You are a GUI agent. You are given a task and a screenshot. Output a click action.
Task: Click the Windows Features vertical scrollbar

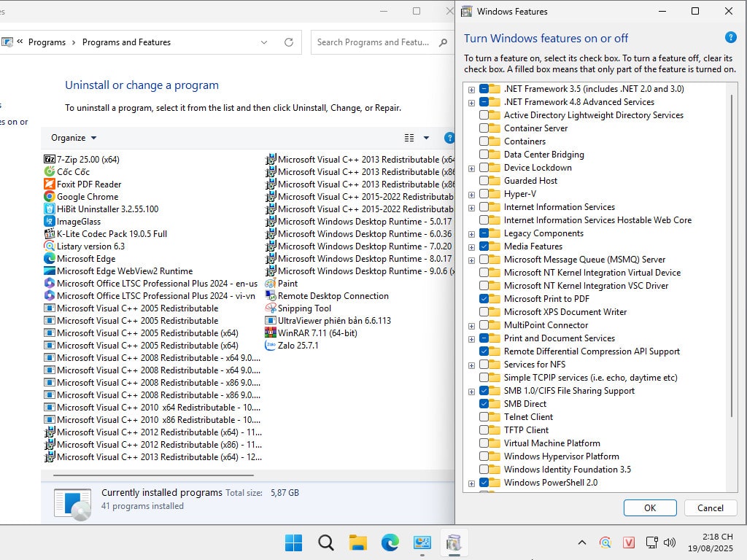click(732, 257)
